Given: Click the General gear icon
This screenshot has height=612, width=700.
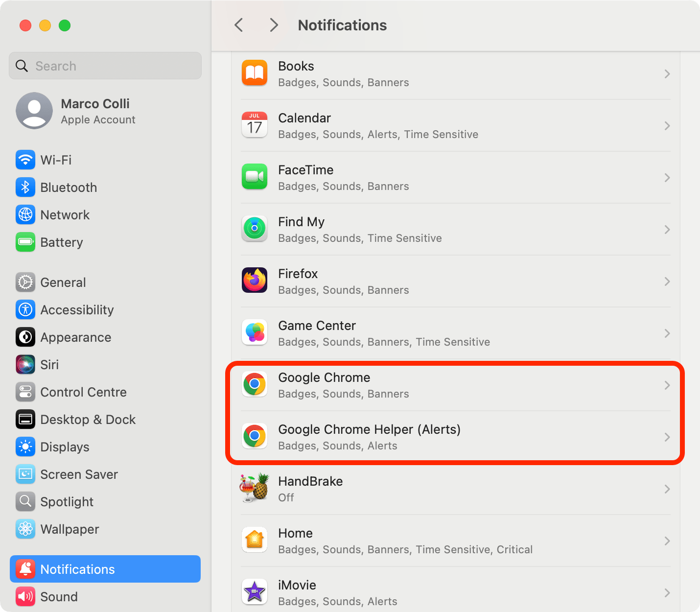Looking at the screenshot, I should (x=25, y=282).
